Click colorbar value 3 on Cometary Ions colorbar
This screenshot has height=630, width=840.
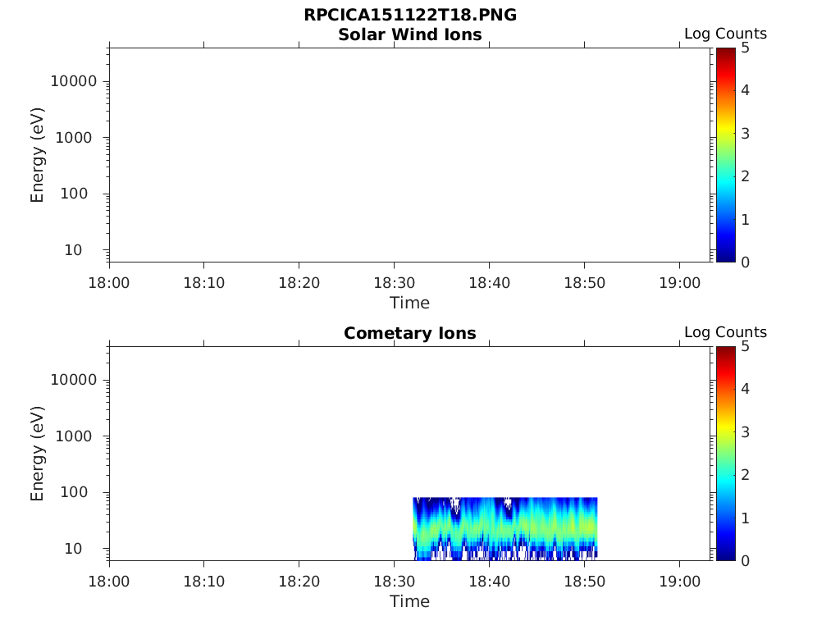[745, 432]
